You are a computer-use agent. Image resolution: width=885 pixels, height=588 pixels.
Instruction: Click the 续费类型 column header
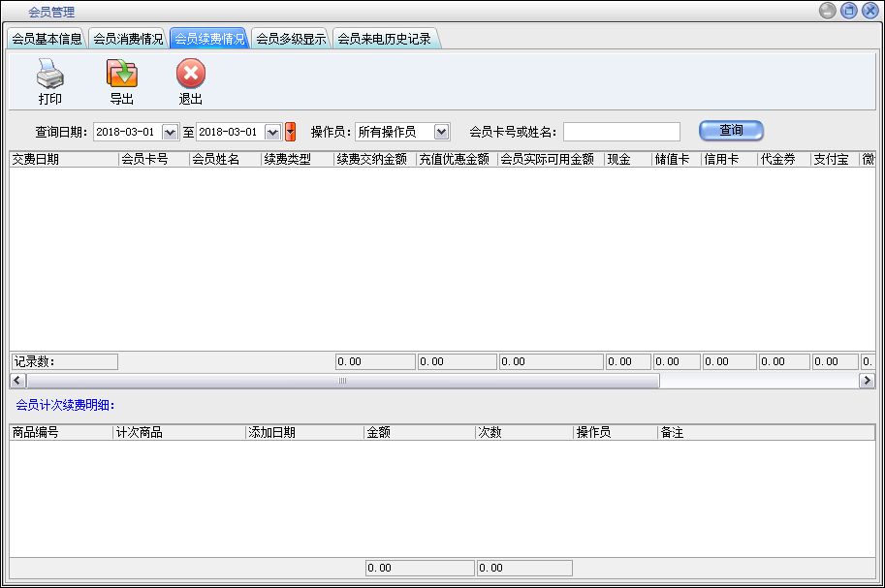[297, 160]
